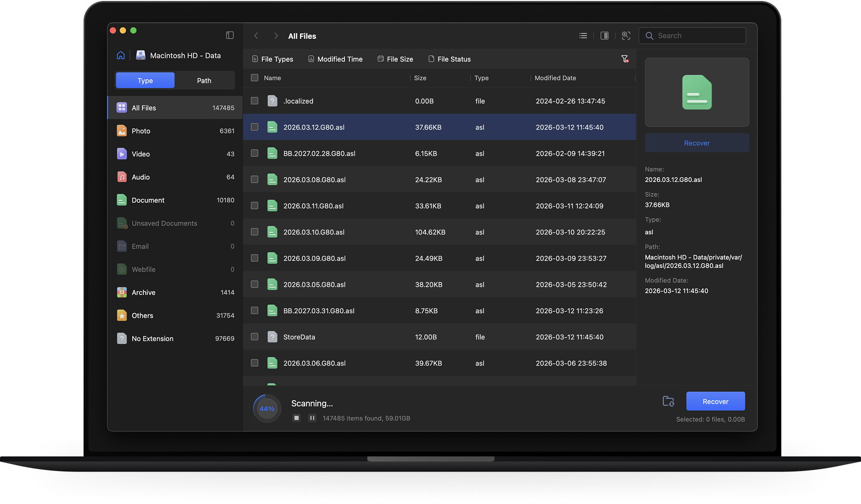Tick the StoreData file checkbox
This screenshot has height=504, width=861.
point(255,337)
